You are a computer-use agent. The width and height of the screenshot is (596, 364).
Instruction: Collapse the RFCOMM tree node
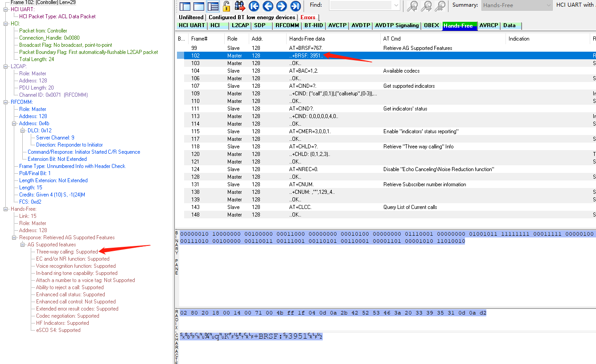(x=6, y=102)
